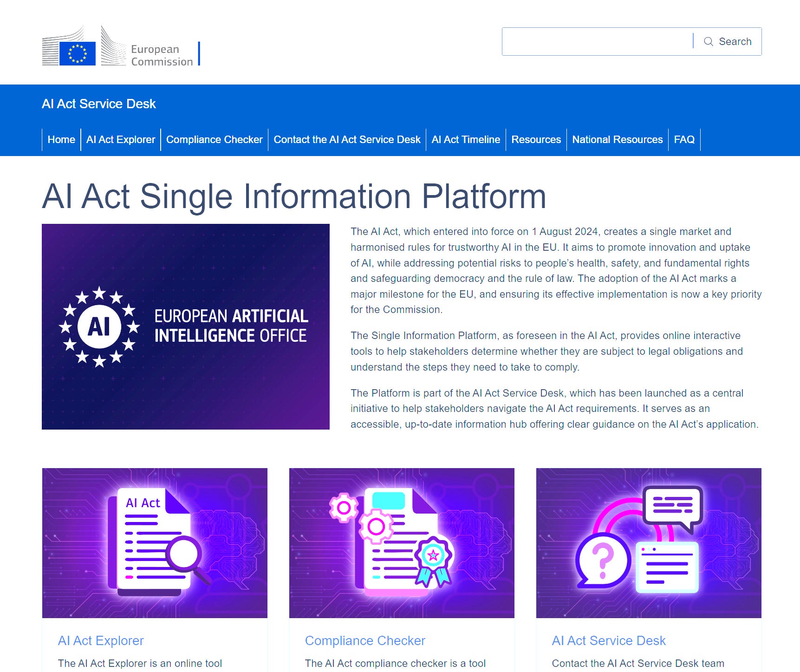Click text "Contact the AI Act Service Desk team"
This screenshot has height=672, width=800.
coord(638,664)
